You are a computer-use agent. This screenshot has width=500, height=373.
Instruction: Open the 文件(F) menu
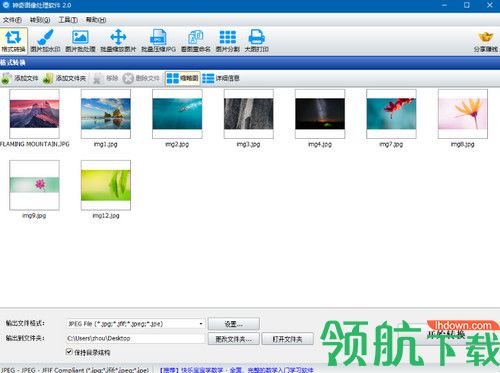click(x=12, y=20)
